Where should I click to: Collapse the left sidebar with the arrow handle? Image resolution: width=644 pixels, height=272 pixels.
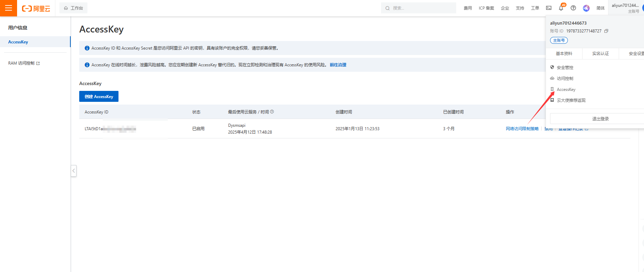coord(73,171)
